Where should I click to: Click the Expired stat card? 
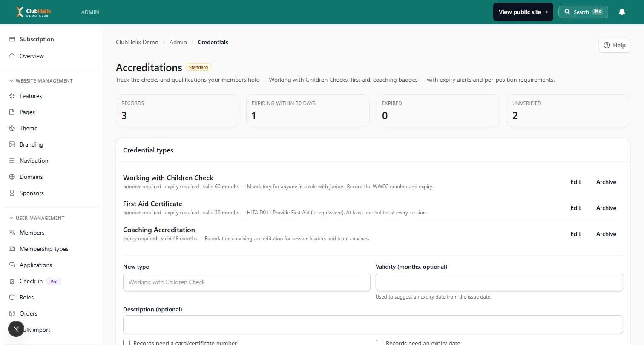point(438,111)
